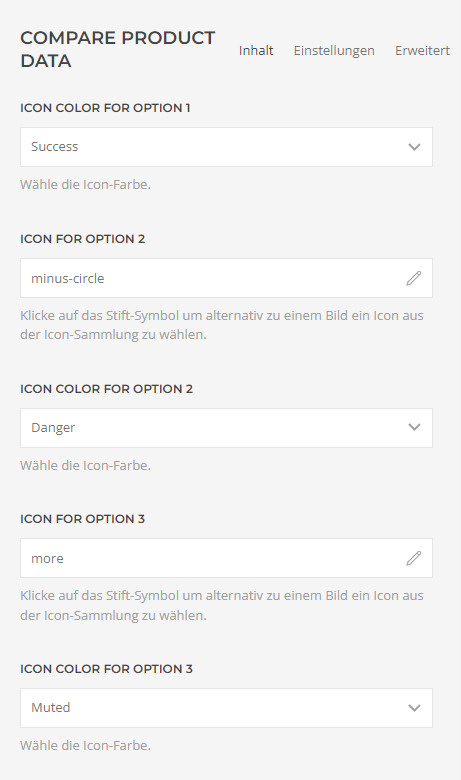Click the 'Icon Color for Option 2' label

[106, 389]
